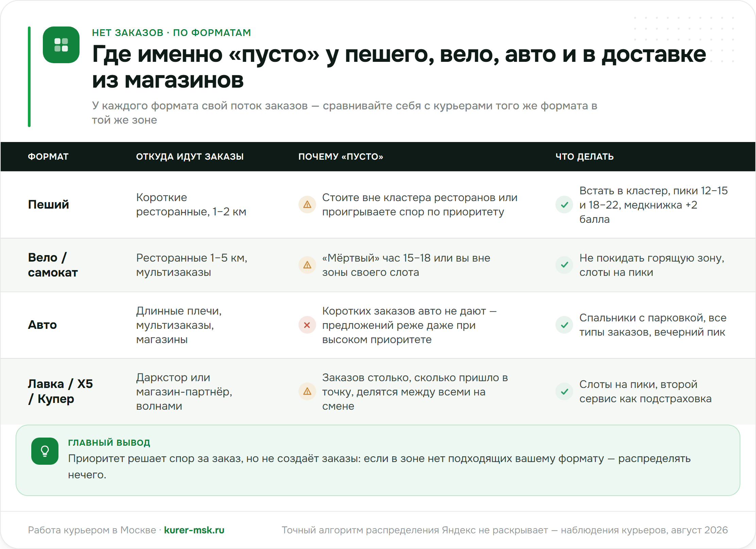Click the cell Ресторанные 1–5 км, мультизаказы
756x549 pixels.
point(192,265)
